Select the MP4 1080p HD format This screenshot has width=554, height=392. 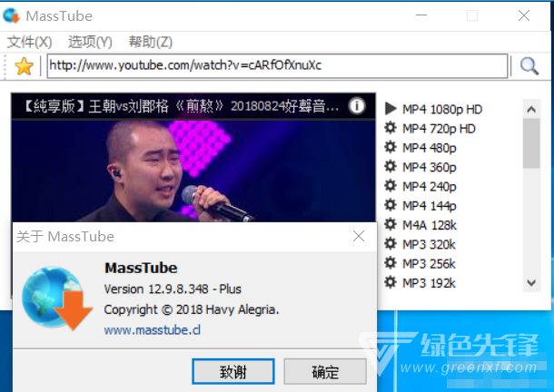(x=442, y=110)
